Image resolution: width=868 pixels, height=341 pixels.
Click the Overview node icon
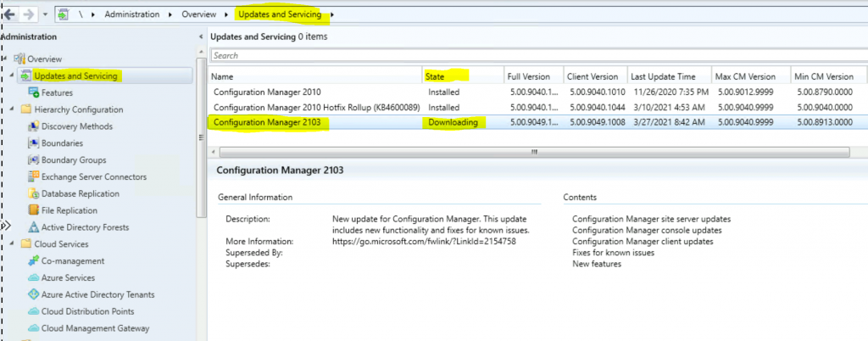[20, 59]
